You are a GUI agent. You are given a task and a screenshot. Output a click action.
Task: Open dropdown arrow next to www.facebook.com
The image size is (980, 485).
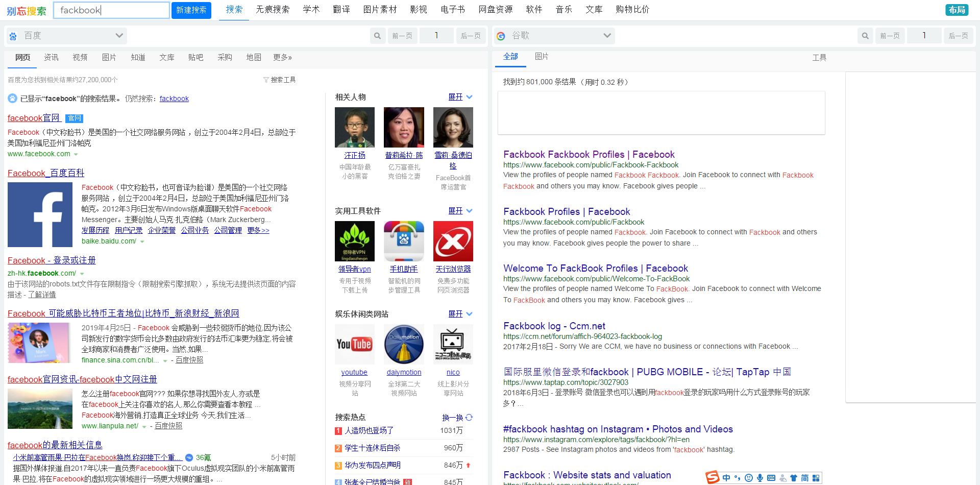click(76, 154)
